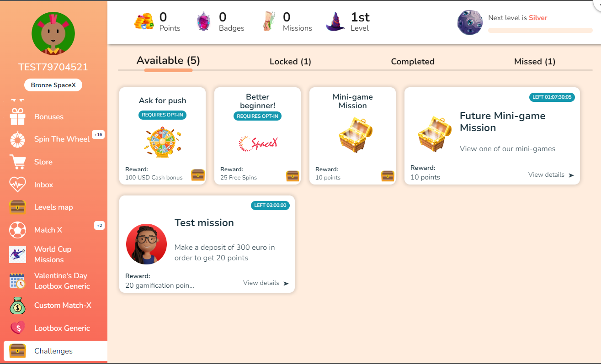Open Levels map treasure chest icon
Viewport: 601px width, 364px height.
point(18,207)
